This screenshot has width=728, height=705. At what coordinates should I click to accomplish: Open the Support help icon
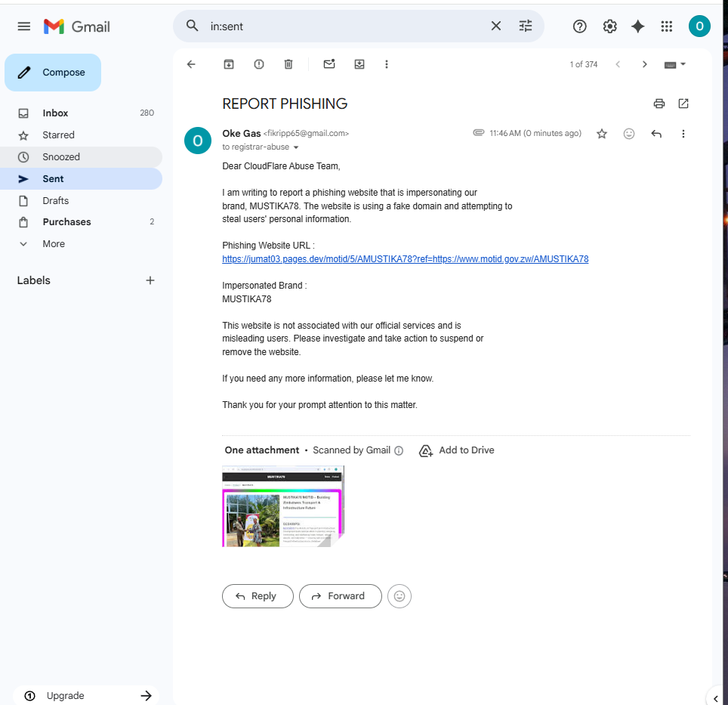coord(579,26)
